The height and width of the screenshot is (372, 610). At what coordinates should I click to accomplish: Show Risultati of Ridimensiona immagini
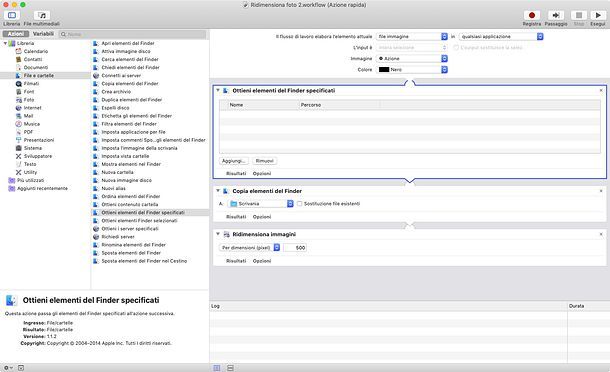click(236, 261)
